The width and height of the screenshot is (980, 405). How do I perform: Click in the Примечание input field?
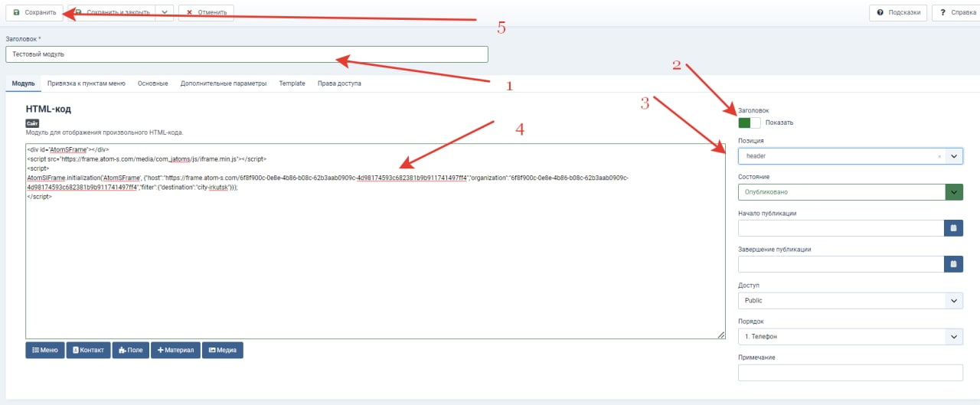coord(851,373)
